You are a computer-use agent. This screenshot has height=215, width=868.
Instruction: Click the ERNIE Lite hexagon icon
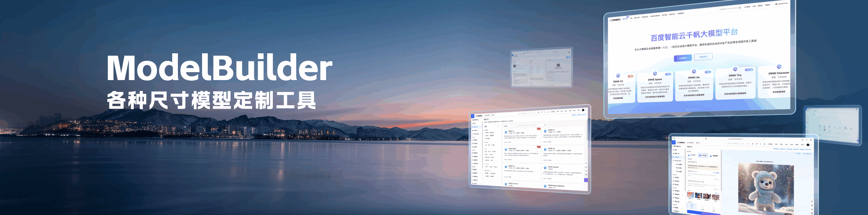(694, 72)
